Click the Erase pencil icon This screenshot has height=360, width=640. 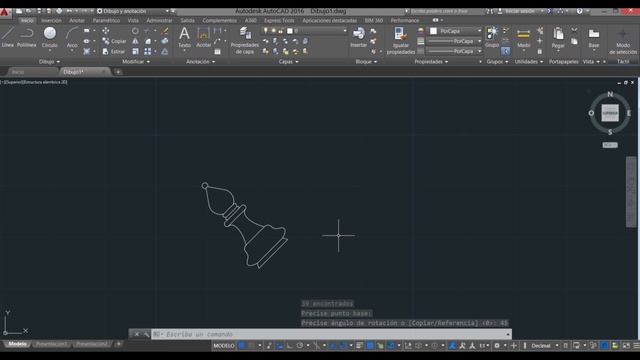[165, 31]
